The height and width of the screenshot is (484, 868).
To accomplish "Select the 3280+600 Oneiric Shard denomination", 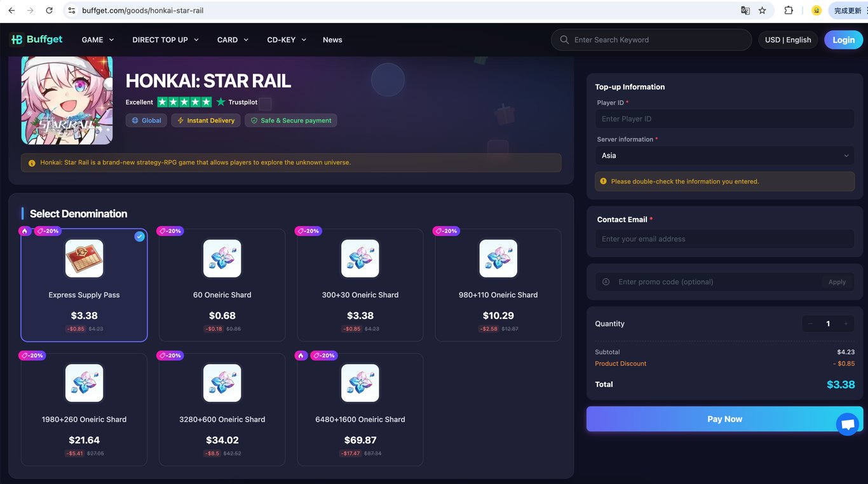I will 222,410.
